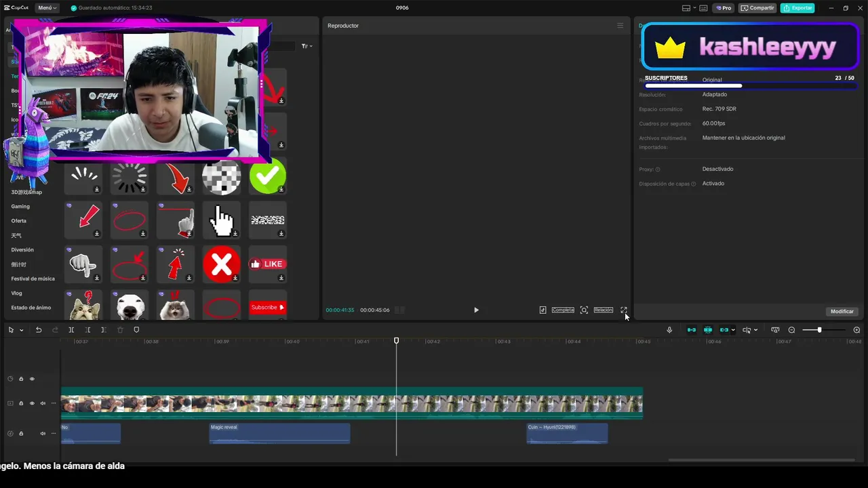
Task: Download the diagonal red arrow sticker
Action: click(x=97, y=234)
